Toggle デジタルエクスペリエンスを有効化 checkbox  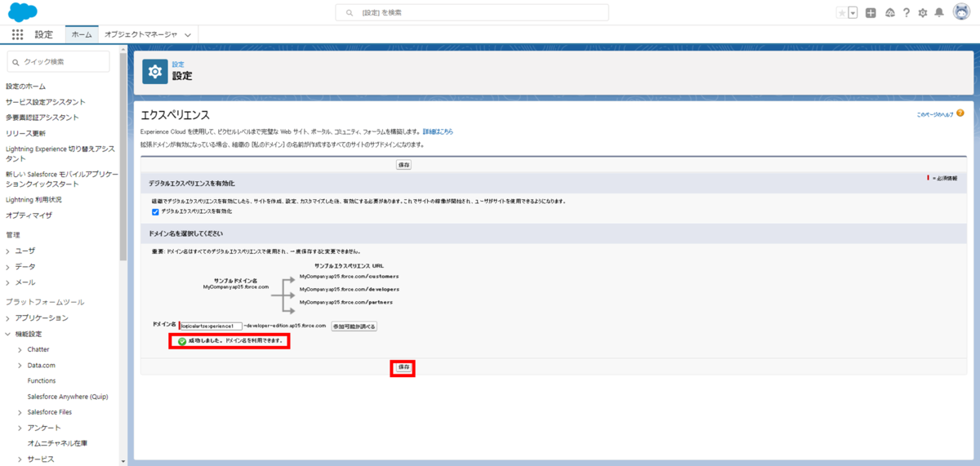[x=156, y=212]
